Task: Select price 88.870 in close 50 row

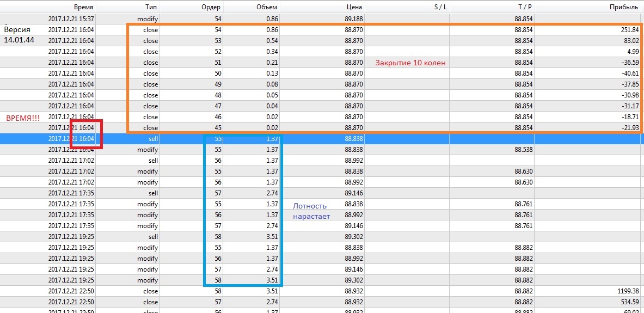Action: tap(354, 73)
